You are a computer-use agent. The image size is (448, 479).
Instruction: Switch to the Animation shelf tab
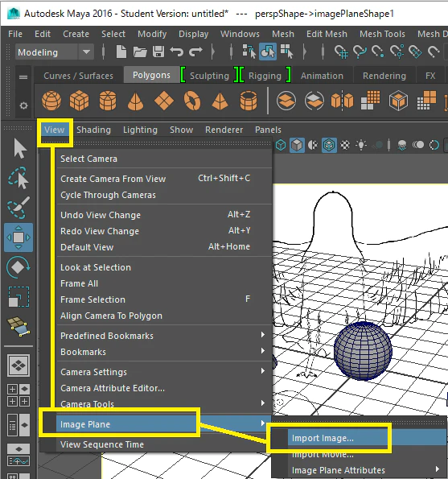coord(322,76)
